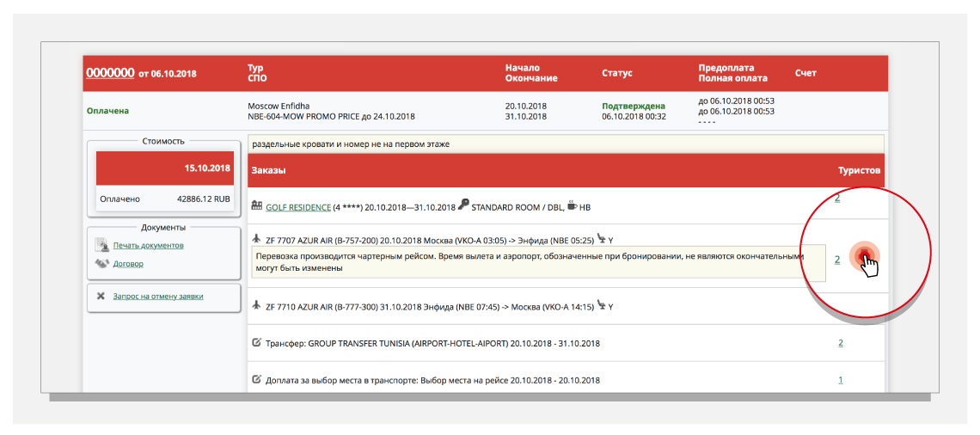
Task: Click the edit icon beside Трансфер row
Action: pyautogui.click(x=255, y=342)
